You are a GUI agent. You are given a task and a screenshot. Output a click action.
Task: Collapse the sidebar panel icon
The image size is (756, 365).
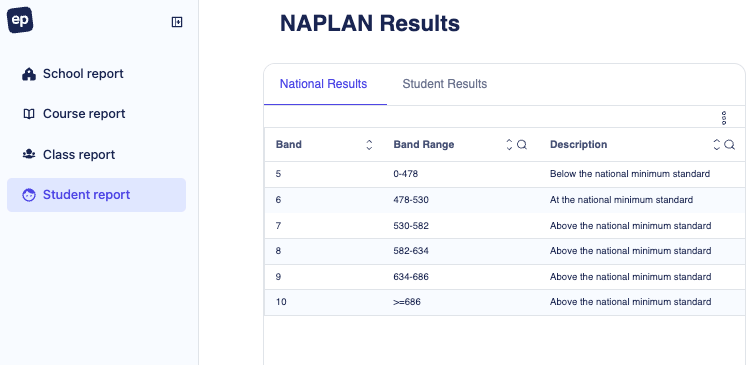click(x=177, y=22)
